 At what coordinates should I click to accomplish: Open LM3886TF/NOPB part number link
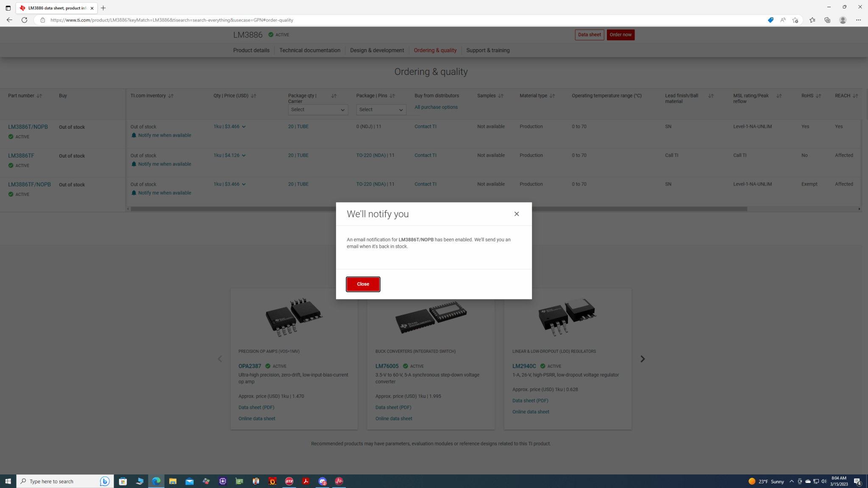coord(29,184)
